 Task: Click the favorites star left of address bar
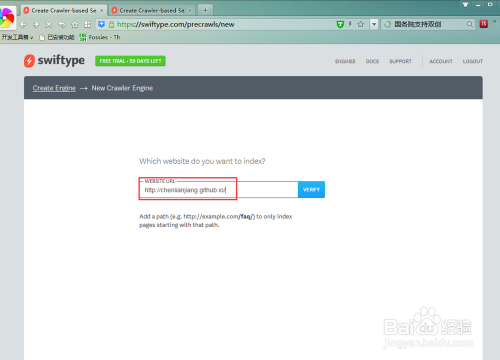pos(75,24)
